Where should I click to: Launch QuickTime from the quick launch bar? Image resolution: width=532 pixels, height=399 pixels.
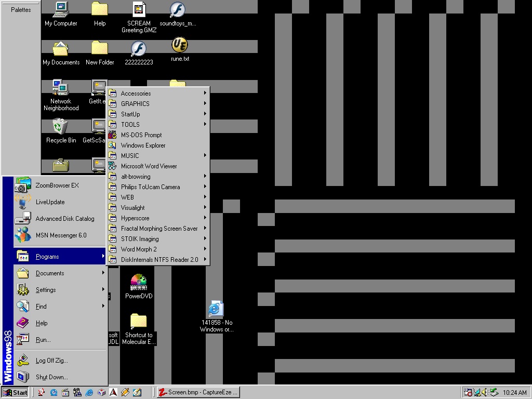coord(54,392)
